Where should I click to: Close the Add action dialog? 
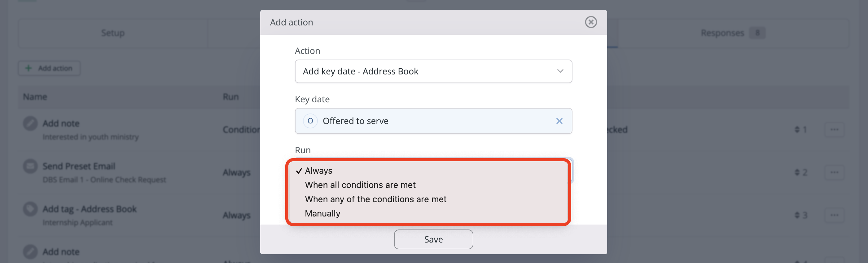pyautogui.click(x=591, y=22)
